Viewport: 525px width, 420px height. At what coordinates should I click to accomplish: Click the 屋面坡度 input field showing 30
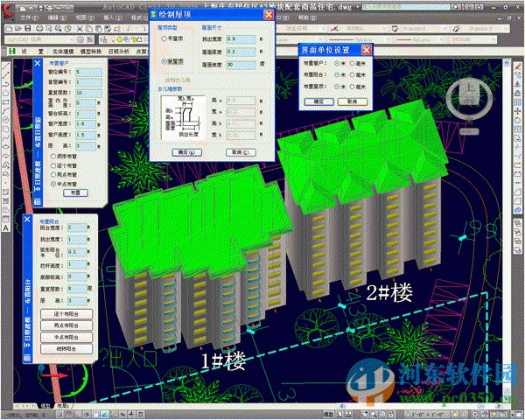(241, 65)
